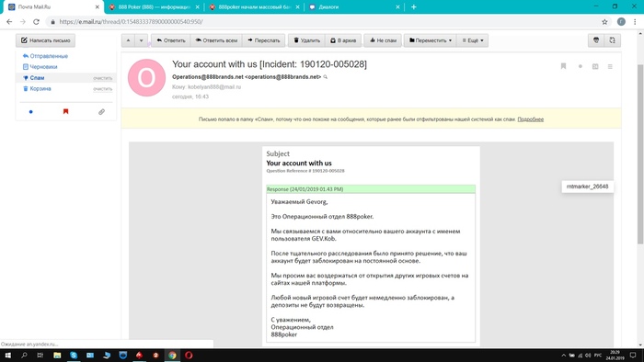
Task: Open the email header lines menu icon
Action: point(610,66)
